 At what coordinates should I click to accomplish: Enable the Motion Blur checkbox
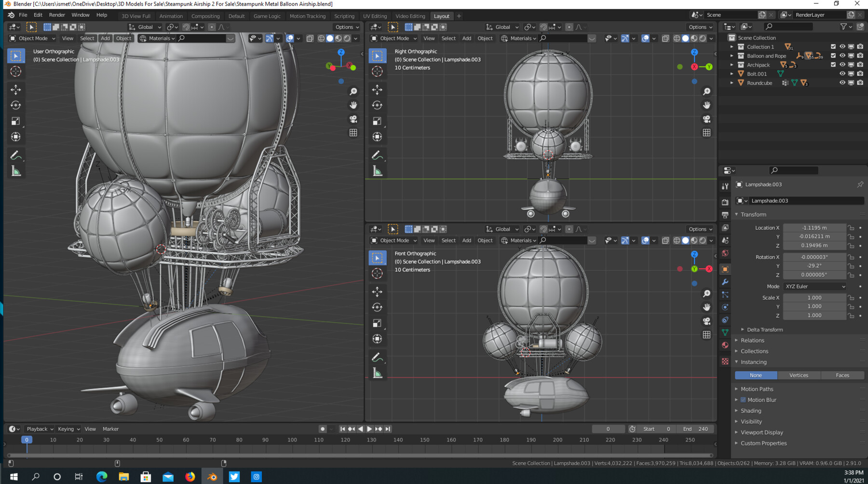[x=744, y=400]
